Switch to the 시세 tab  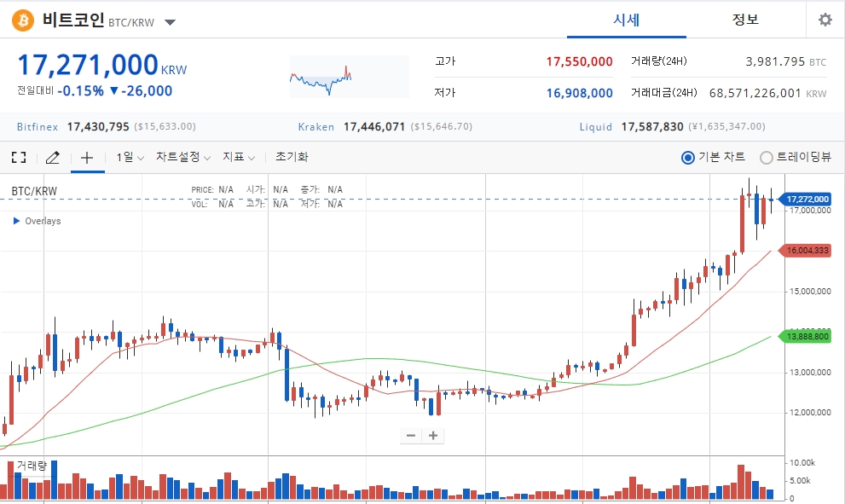tap(626, 20)
